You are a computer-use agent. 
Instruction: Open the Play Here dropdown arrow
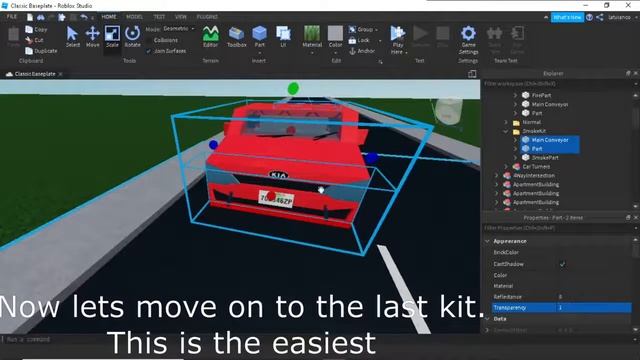coord(406,53)
